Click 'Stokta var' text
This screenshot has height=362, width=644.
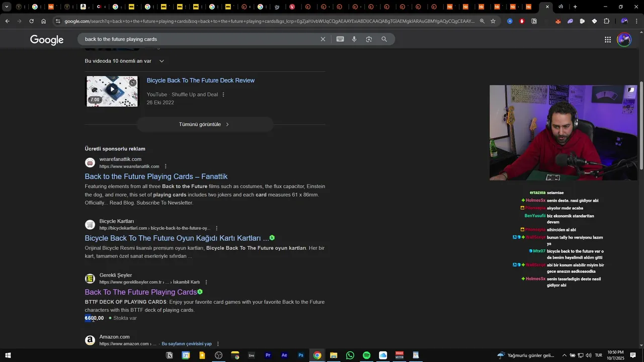point(125,318)
